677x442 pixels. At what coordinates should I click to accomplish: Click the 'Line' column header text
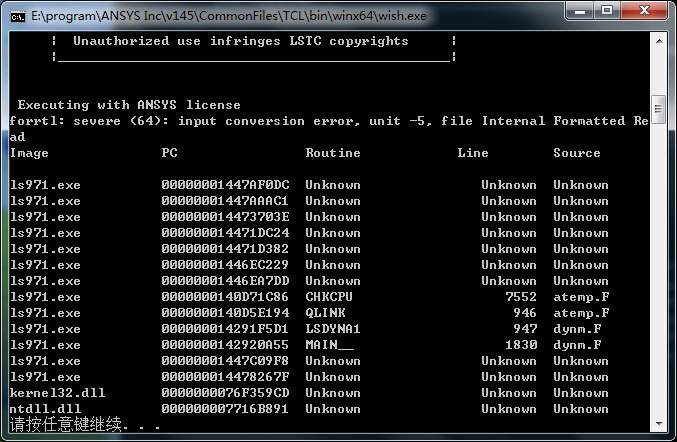[473, 153]
